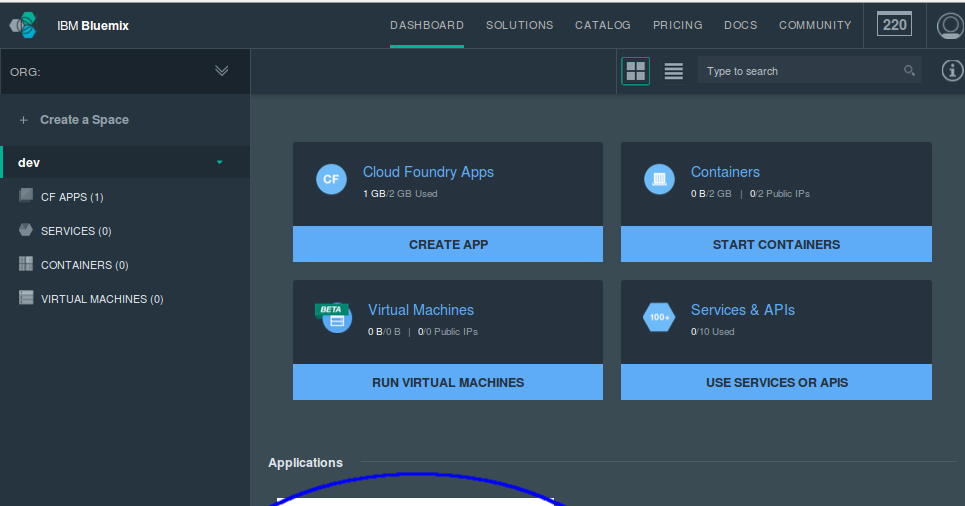The width and height of the screenshot is (965, 506).
Task: Select VIRTUAL MACHINES (0) in the sidebar
Action: coord(102,299)
